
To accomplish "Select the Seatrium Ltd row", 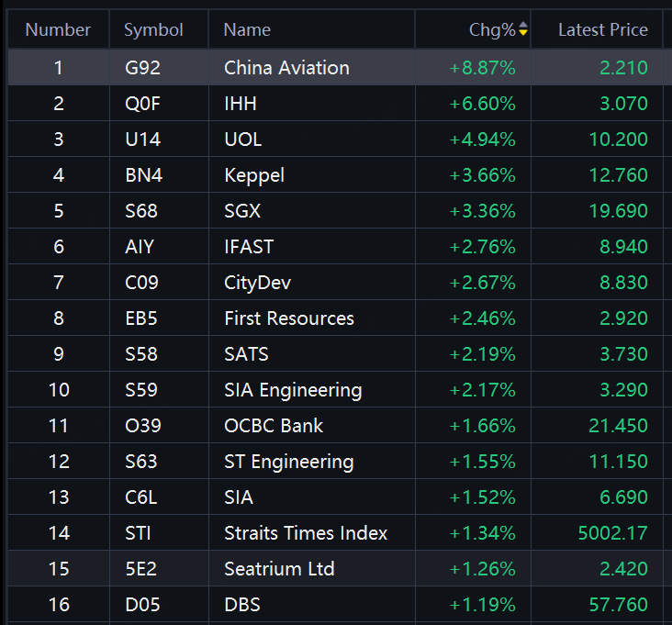I will pyautogui.click(x=279, y=569).
